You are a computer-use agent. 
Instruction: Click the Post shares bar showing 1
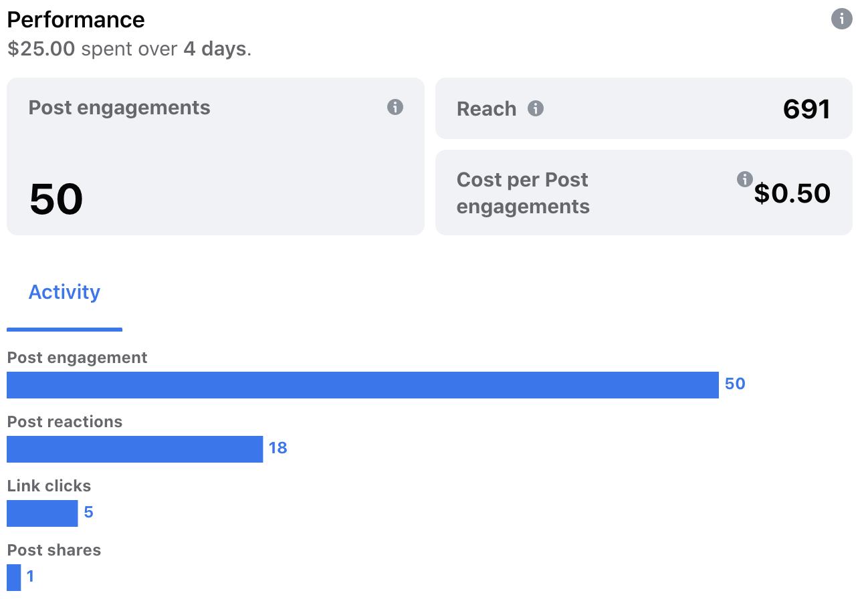[x=13, y=578]
